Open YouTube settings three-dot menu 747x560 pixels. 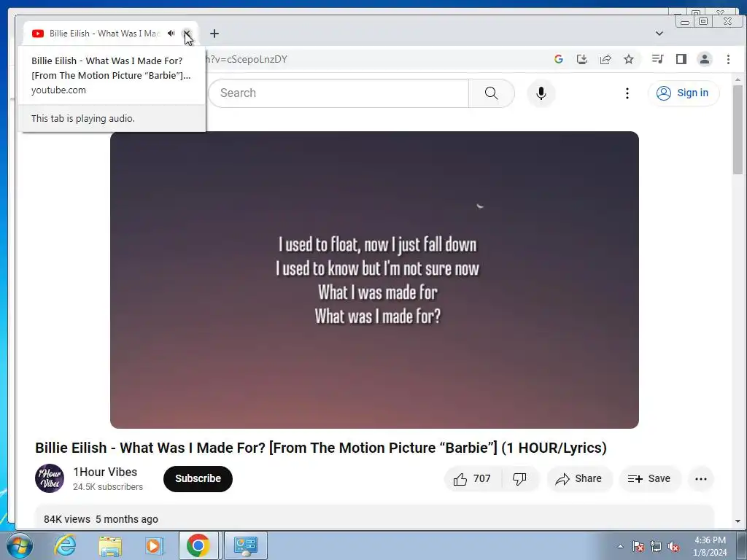(627, 93)
